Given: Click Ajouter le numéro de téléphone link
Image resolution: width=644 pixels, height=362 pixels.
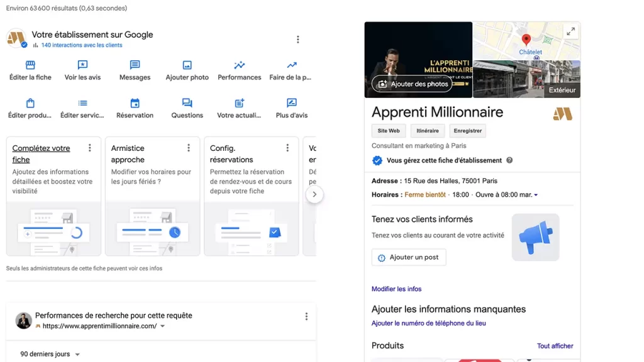Looking at the screenshot, I should tap(428, 324).
